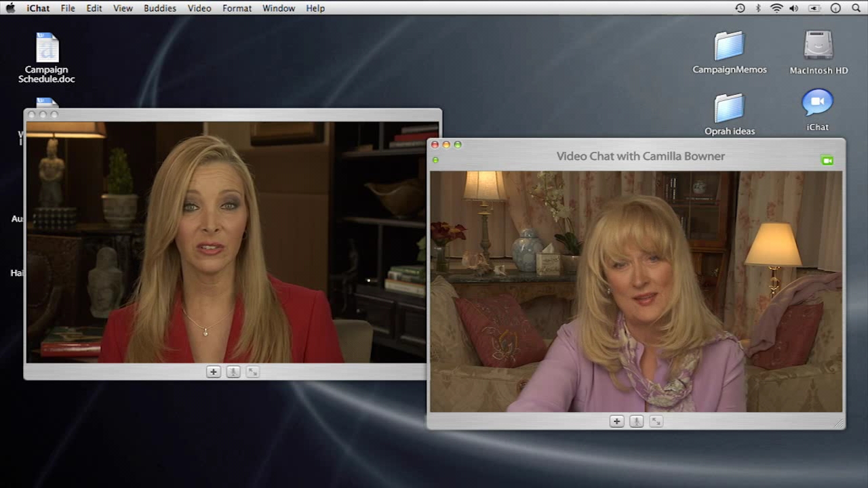Zoom the Camilla Bowner video chat window
Image resolution: width=868 pixels, height=488 pixels.
(458, 144)
